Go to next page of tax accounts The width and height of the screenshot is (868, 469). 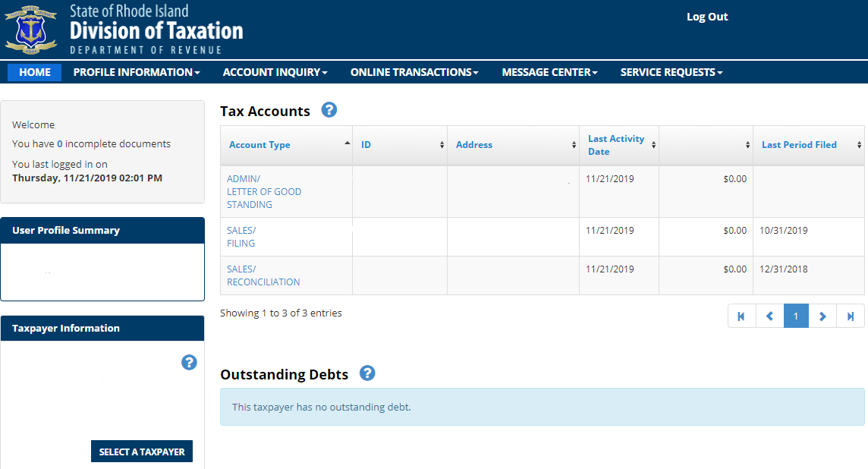(x=822, y=316)
